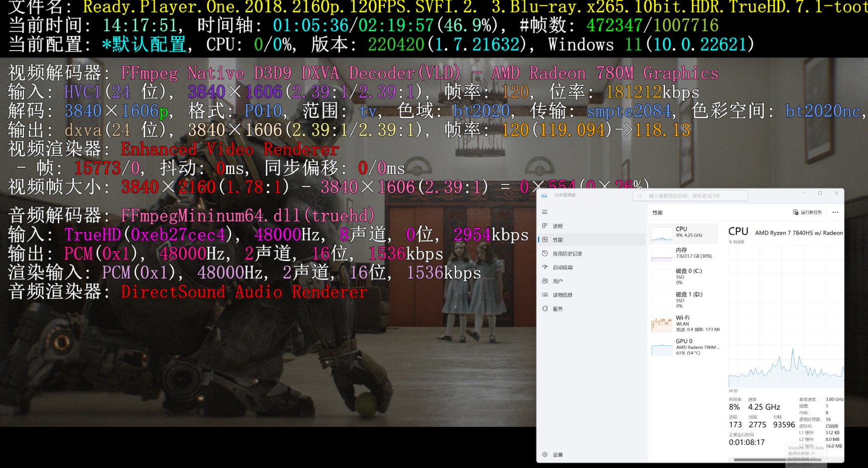This screenshot has height=468, width=868.
Task: Select the 性能 (Performance) page icon
Action: (x=545, y=240)
